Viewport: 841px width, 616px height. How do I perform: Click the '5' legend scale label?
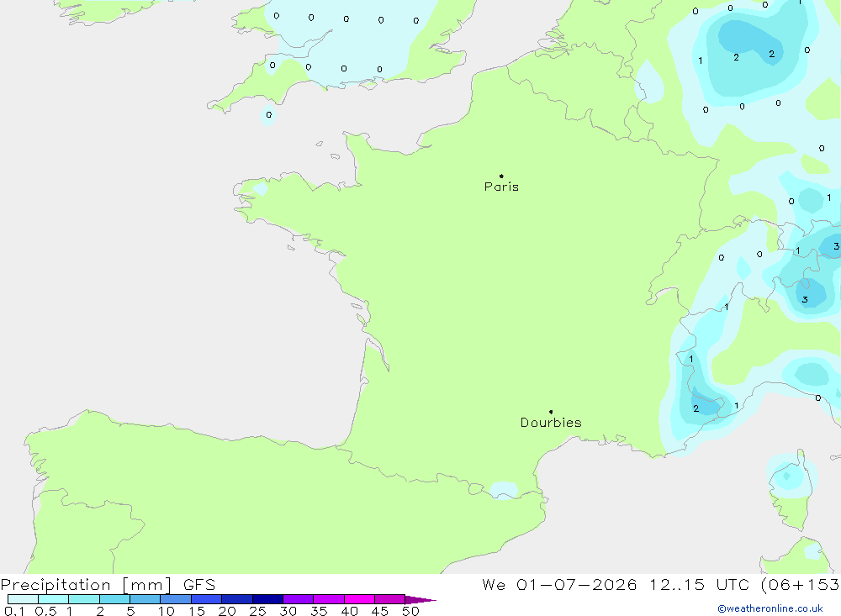(x=130, y=611)
